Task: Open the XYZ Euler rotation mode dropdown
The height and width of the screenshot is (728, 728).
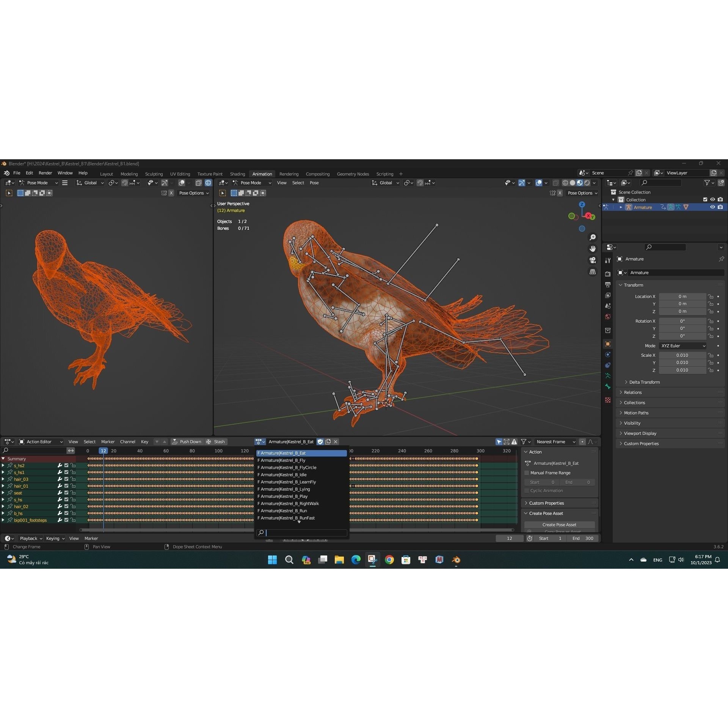Action: pyautogui.click(x=682, y=345)
